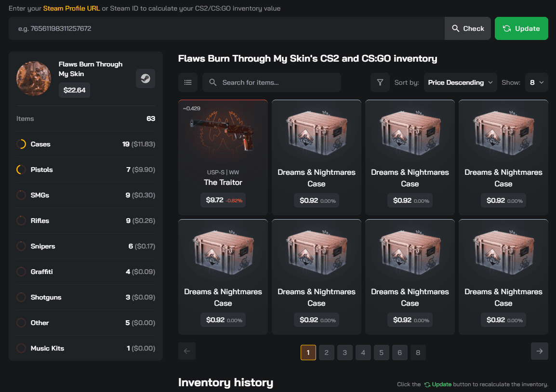This screenshot has height=392, width=556.
Task: Click the ring icon beside SMGs
Action: pos(21,196)
